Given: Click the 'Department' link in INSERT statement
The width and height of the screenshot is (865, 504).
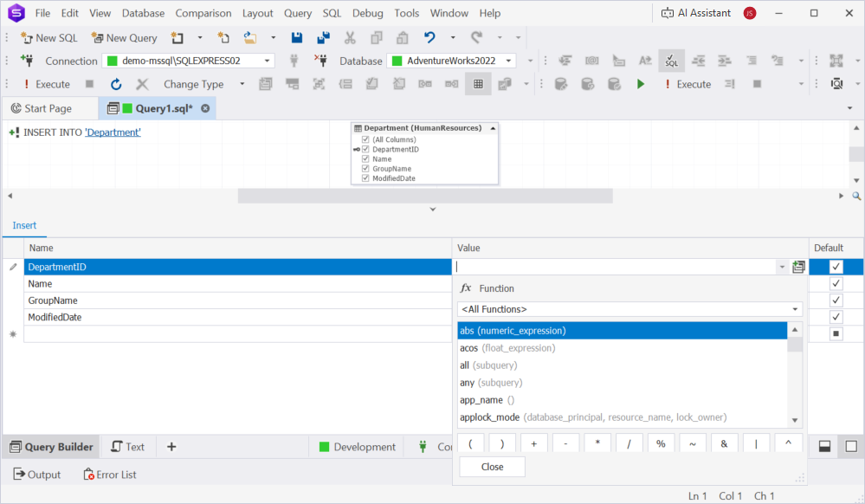Looking at the screenshot, I should click(113, 132).
